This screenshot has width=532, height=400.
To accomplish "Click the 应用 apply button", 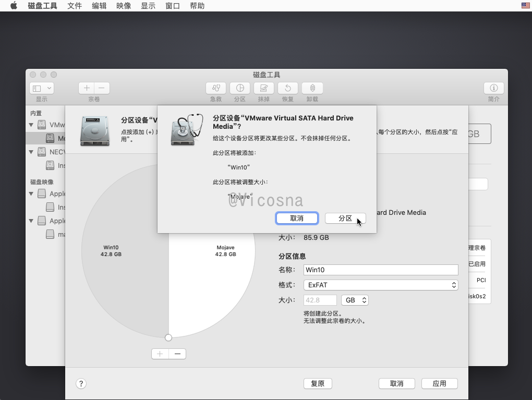I will pos(439,383).
